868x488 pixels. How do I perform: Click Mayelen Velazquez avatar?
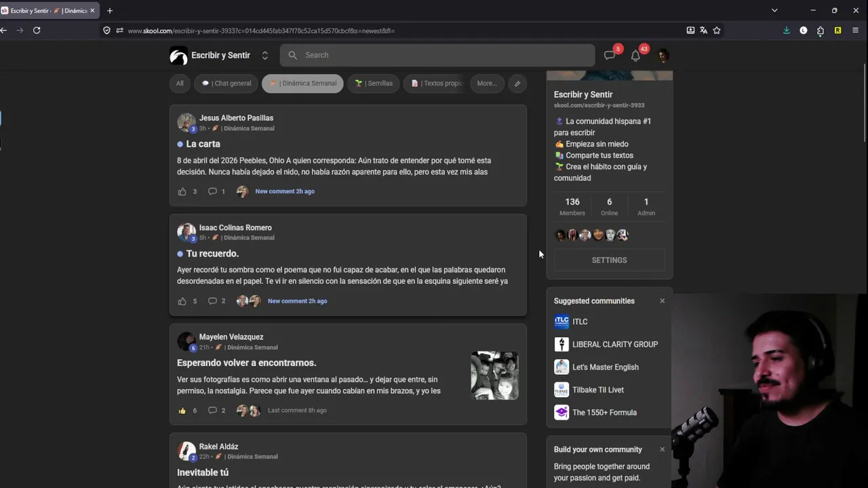186,341
